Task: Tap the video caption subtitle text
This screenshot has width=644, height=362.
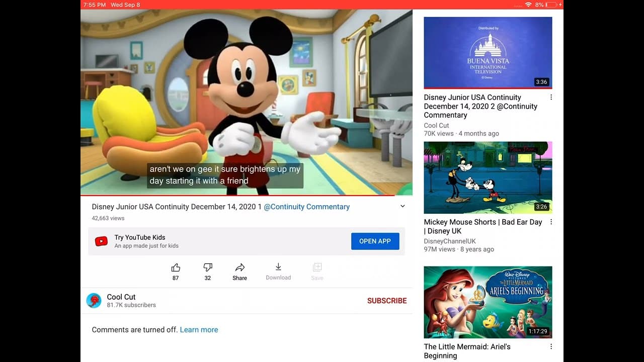Action: point(225,175)
